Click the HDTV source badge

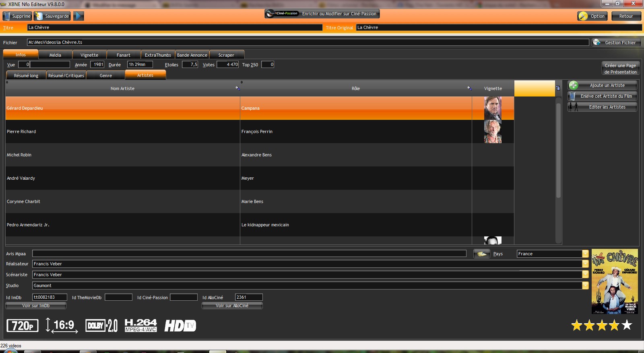point(180,325)
